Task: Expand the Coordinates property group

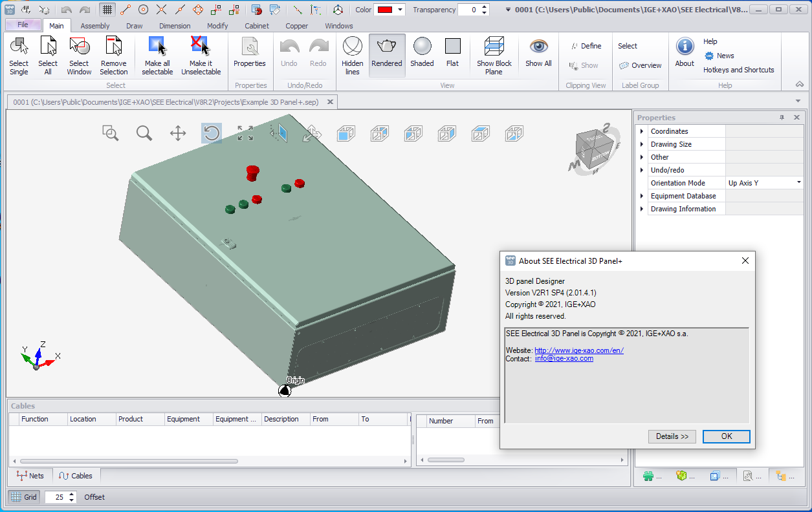Action: coord(642,131)
